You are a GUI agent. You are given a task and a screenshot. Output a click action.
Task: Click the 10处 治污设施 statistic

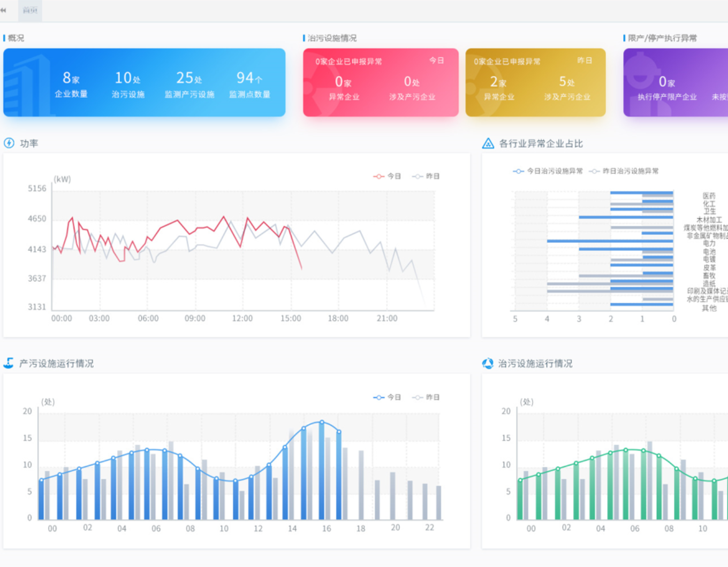coord(128,85)
